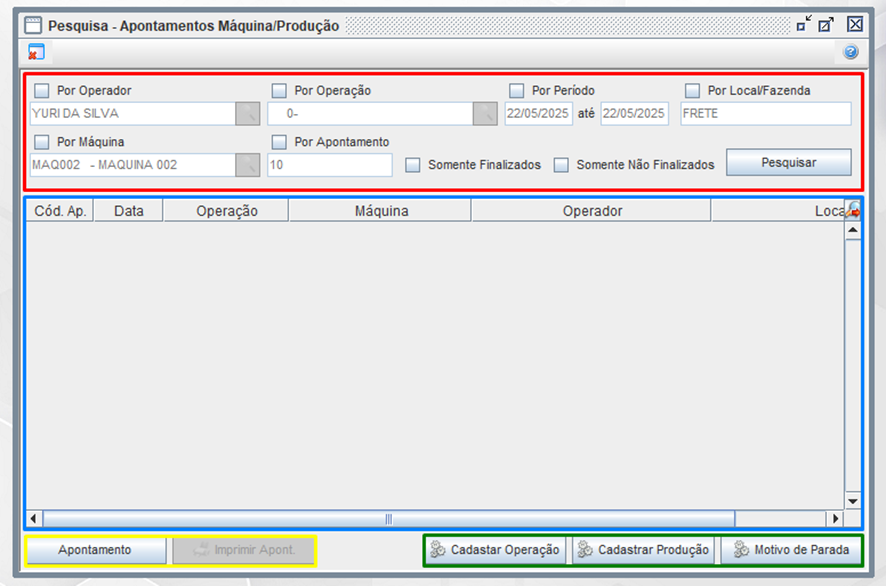
Task: Open Motivo de Parada
Action: pos(790,550)
